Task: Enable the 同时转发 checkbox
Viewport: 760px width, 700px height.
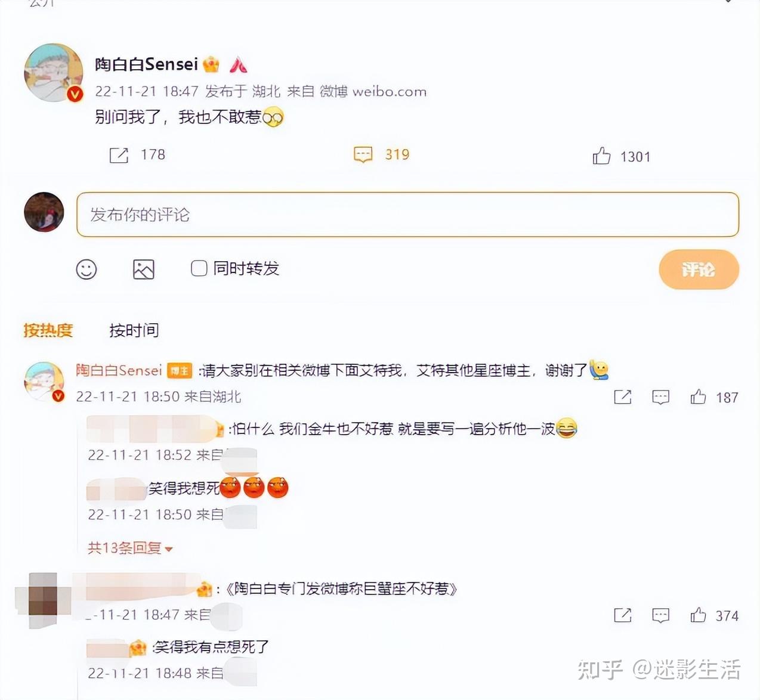Action: click(199, 268)
